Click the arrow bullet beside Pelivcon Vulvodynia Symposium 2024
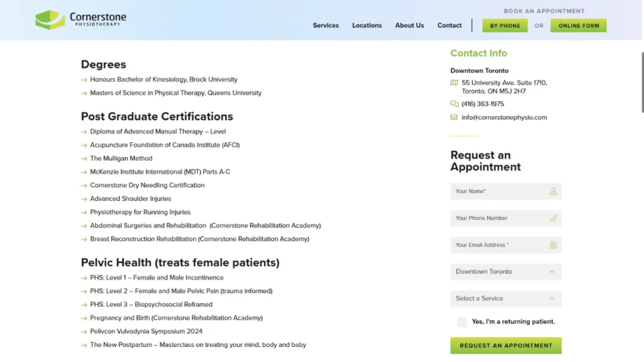This screenshot has width=644, height=362. (x=84, y=332)
